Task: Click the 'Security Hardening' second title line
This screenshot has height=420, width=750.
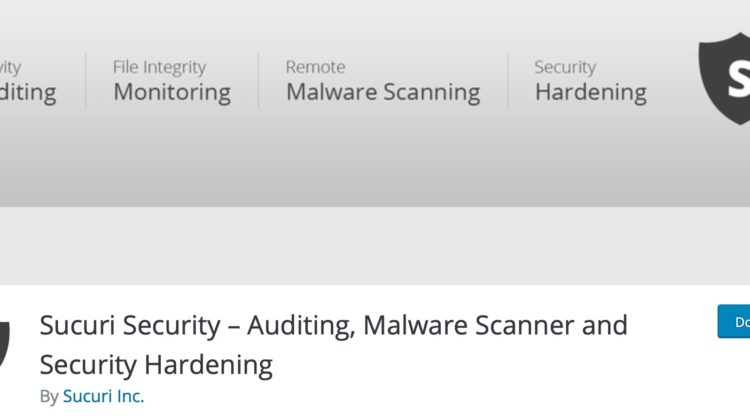Action: pyautogui.click(x=156, y=365)
